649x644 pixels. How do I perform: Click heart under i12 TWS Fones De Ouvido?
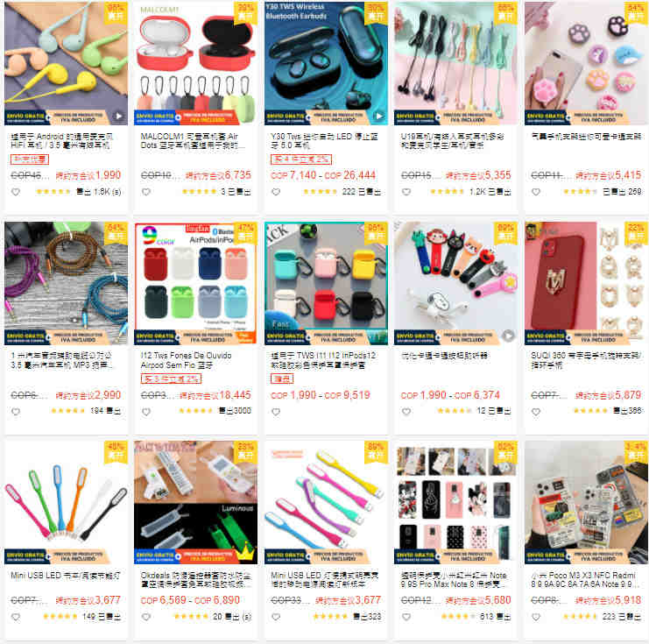pyautogui.click(x=146, y=412)
